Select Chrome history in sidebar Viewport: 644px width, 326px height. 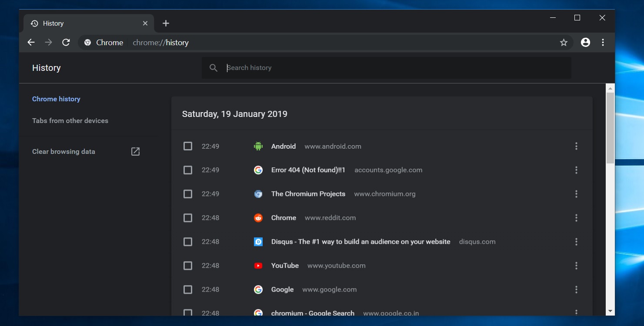coord(56,99)
